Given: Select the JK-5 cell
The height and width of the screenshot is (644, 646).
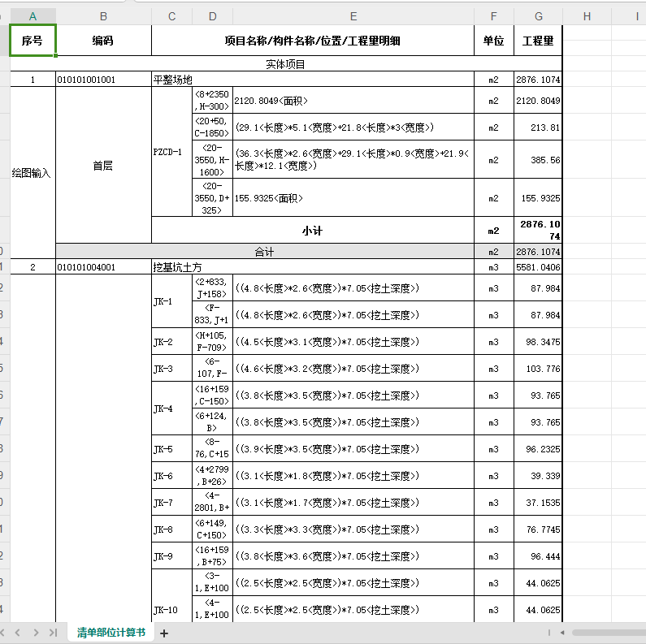Looking at the screenshot, I should (171, 449).
